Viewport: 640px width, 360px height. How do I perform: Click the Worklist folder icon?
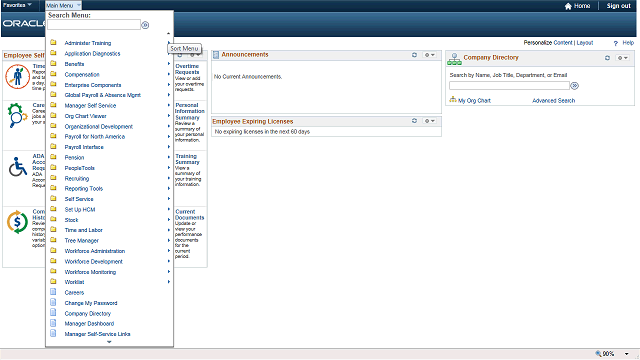point(53,281)
